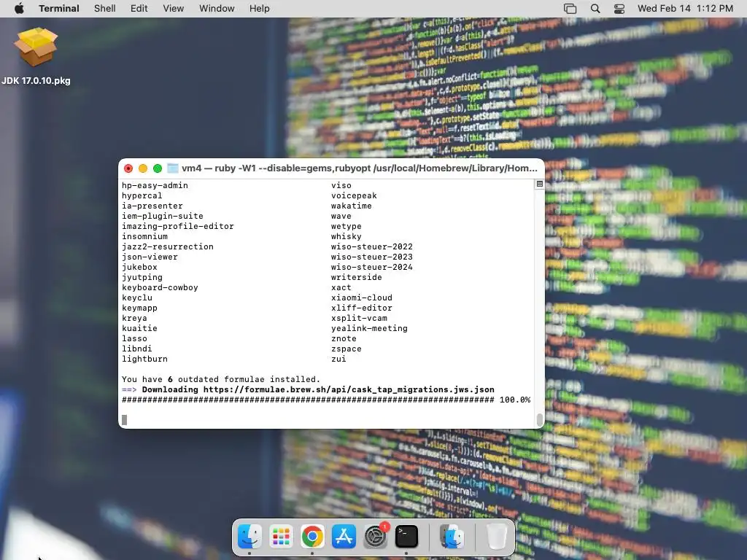
Task: Click the 'lightburn' entry
Action: click(x=145, y=359)
